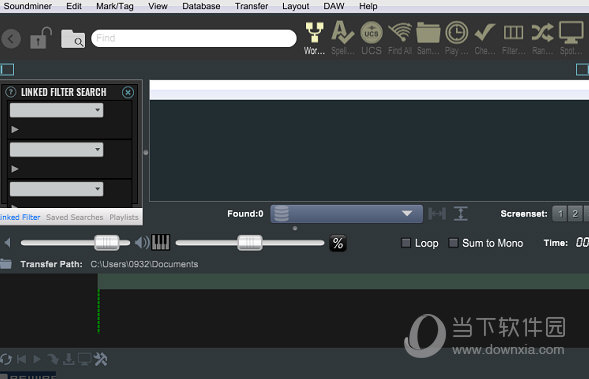Click the bottom monitor display icon

(84, 359)
